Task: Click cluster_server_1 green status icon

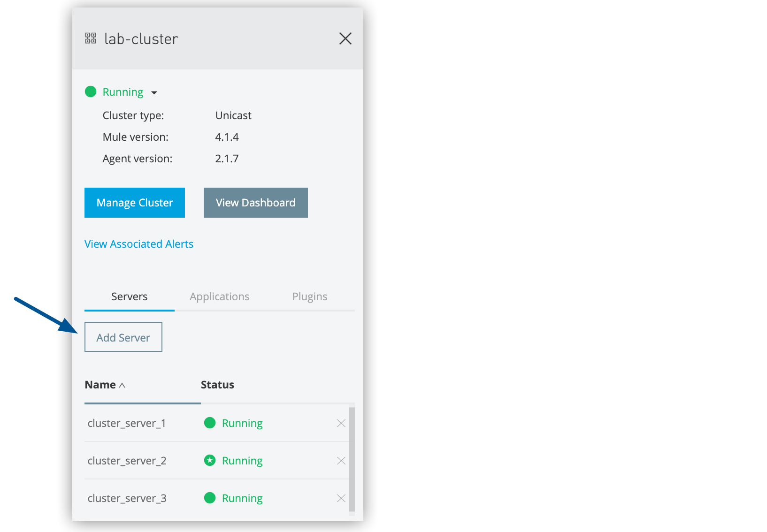Action: pos(210,423)
